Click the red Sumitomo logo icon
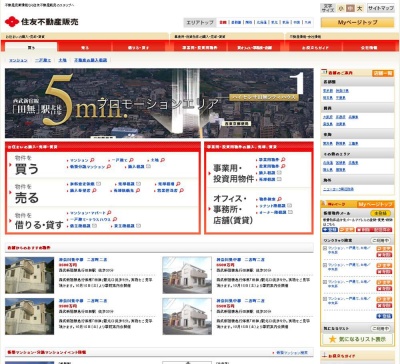Image resolution: width=400 pixels, height=364 pixels. pos(12,22)
